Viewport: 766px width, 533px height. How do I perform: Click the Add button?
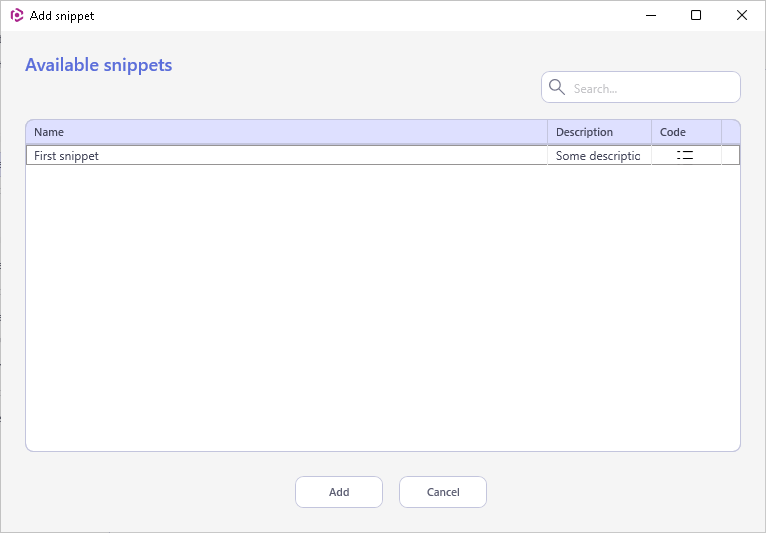(x=339, y=492)
